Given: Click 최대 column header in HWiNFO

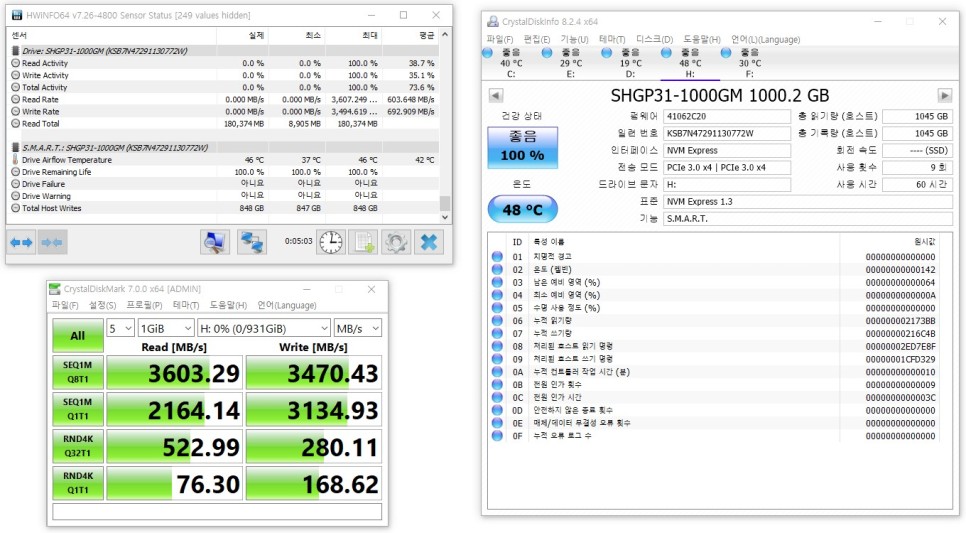Looking at the screenshot, I should point(370,36).
